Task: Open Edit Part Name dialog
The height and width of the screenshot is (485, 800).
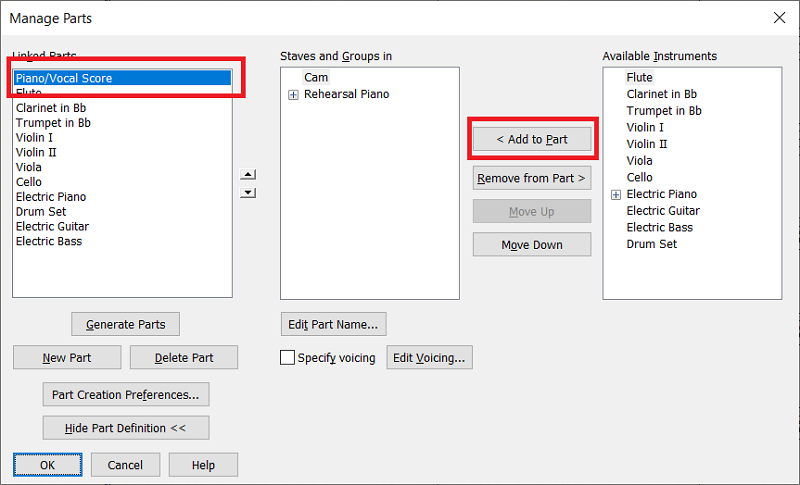Action: (x=333, y=324)
